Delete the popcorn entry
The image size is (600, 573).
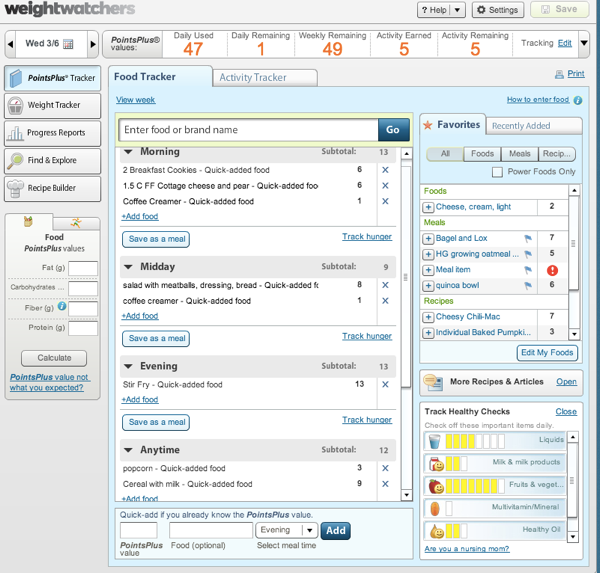pyautogui.click(x=385, y=468)
